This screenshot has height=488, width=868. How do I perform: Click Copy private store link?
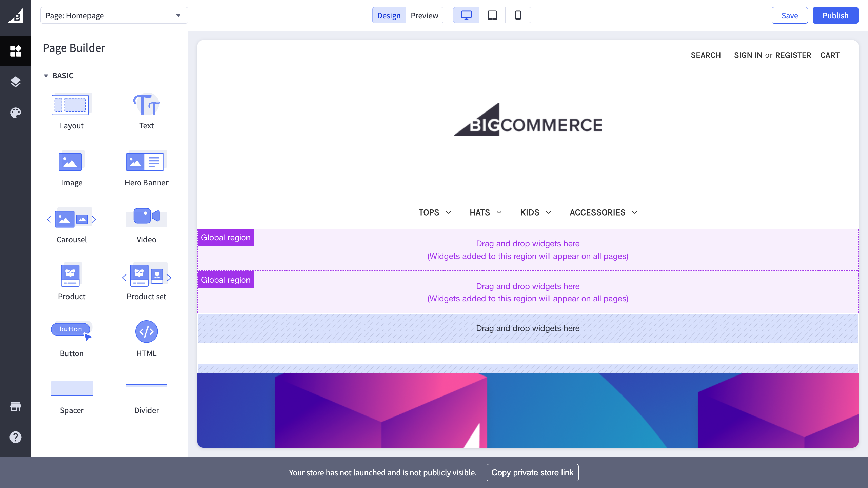[x=532, y=472]
